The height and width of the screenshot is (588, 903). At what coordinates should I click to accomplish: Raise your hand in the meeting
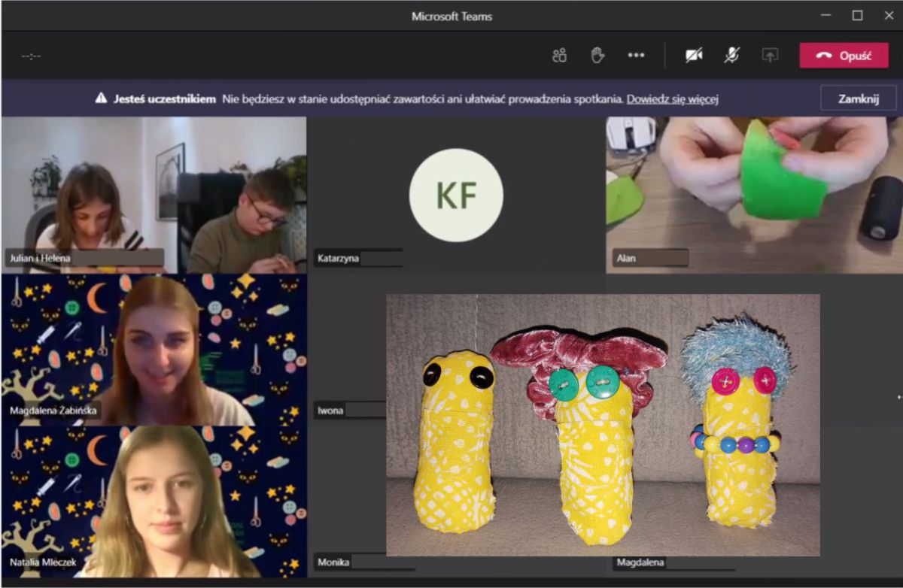coord(597,55)
